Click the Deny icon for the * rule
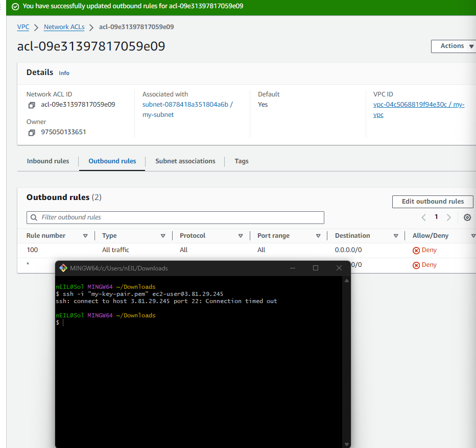The image size is (476, 448). pyautogui.click(x=416, y=265)
